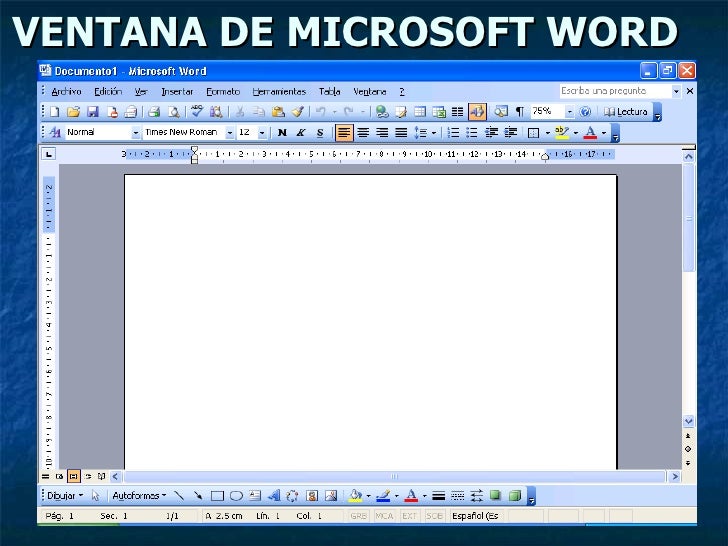Select the Format Painter brush icon
Screen dimensions: 728x546
298,112
